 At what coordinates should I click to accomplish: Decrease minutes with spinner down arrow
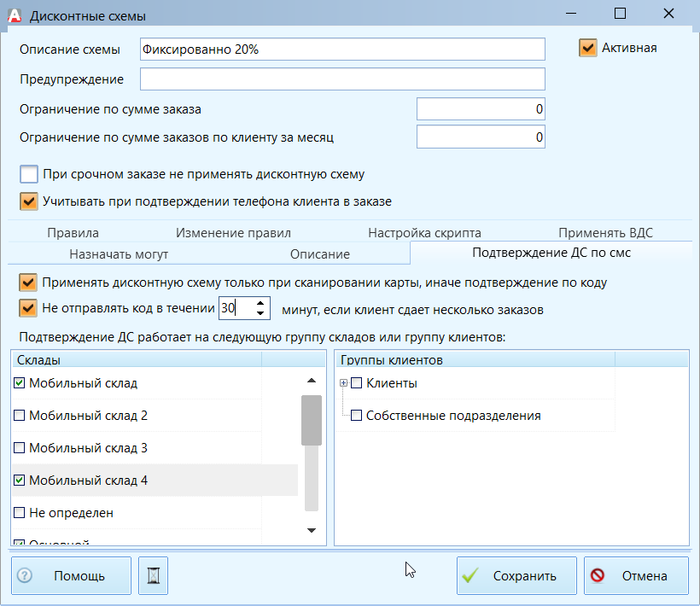click(260, 313)
